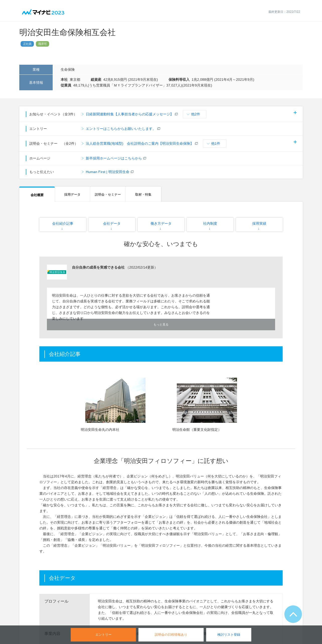
Task: Click the 業種 label cell
Action: (36, 69)
